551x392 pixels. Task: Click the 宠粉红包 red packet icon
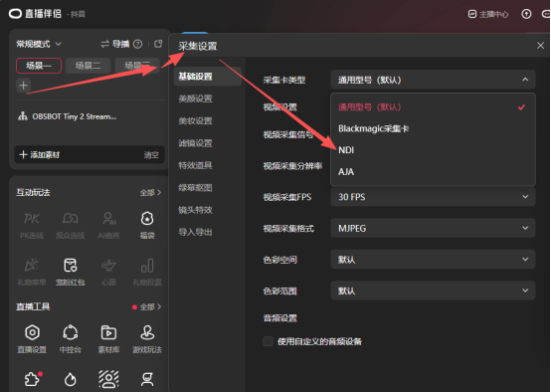pyautogui.click(x=71, y=266)
